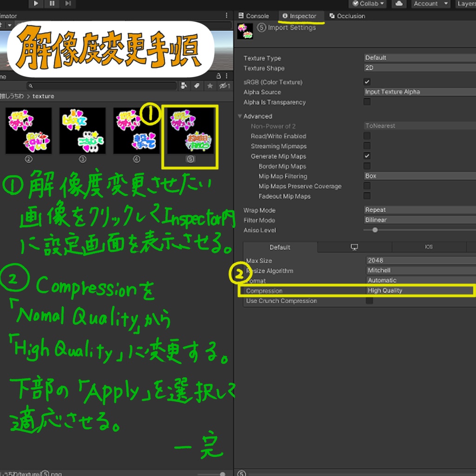Click the padlock icon in the Inspector
This screenshot has width=476, height=476.
[219, 76]
